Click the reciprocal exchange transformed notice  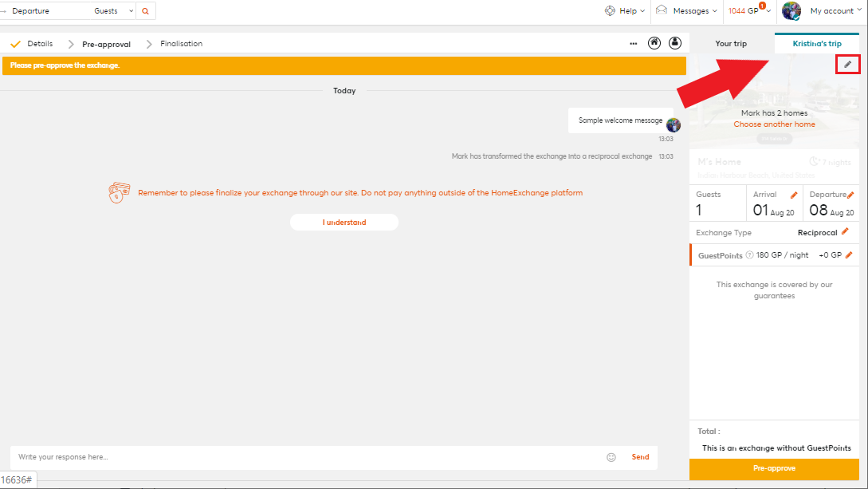coord(552,156)
